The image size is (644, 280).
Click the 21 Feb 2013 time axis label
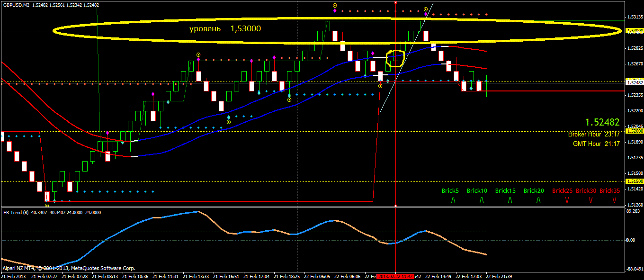coord(14,276)
